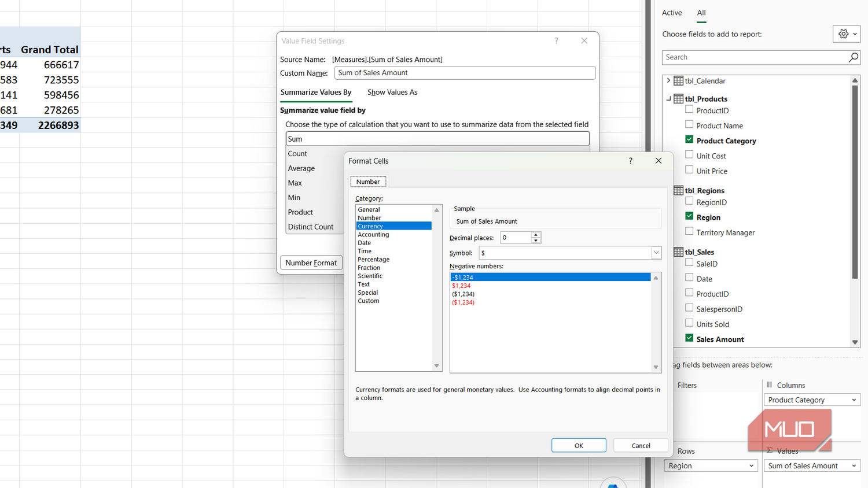Select Average in summarize calculation list
The height and width of the screenshot is (488, 868).
point(301,168)
